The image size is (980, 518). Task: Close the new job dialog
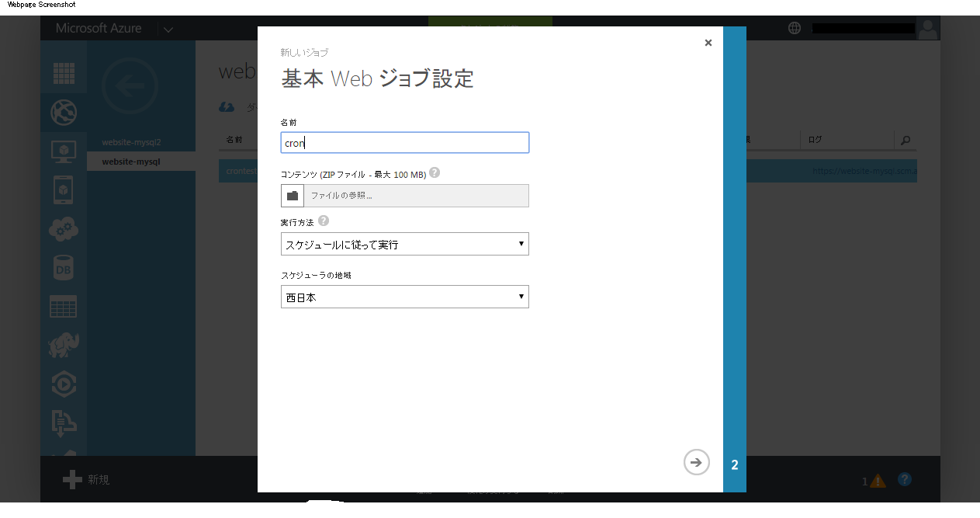click(708, 43)
